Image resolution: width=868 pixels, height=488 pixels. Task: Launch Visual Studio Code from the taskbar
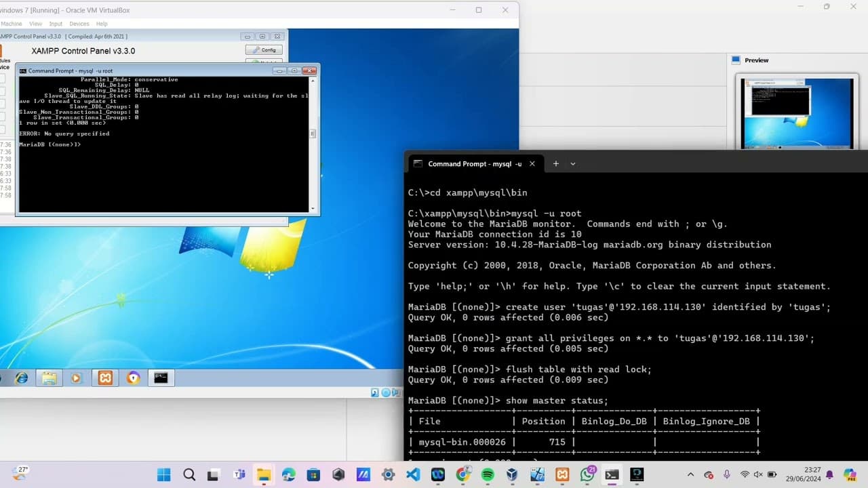click(x=413, y=474)
